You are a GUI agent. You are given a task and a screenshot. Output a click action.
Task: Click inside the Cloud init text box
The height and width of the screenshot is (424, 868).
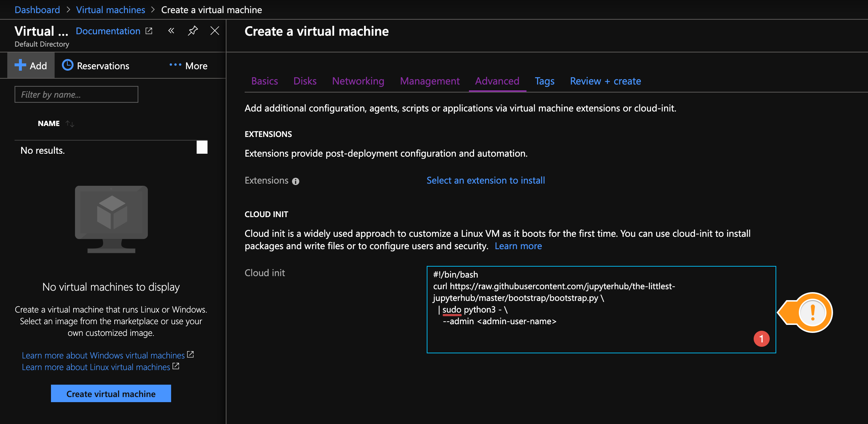coord(601,335)
